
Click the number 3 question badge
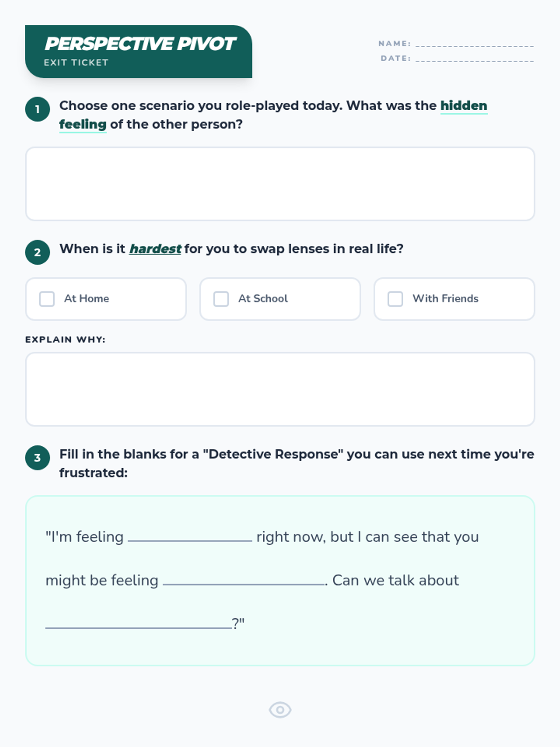[x=37, y=458]
